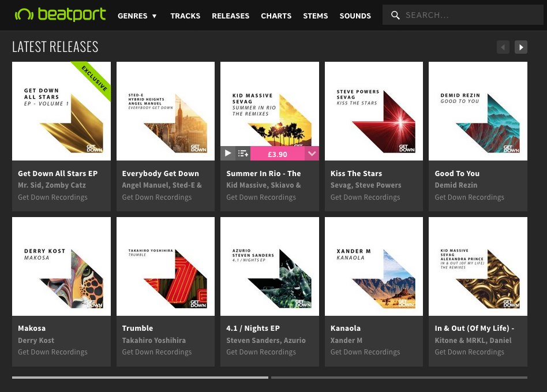
Task: Open the Releases section
Action: tap(231, 16)
